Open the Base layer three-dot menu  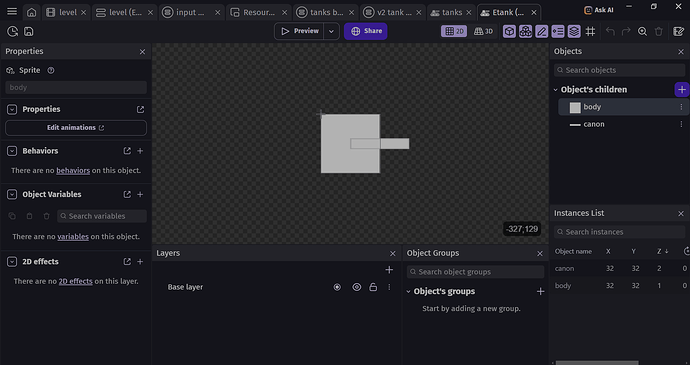[x=389, y=287]
